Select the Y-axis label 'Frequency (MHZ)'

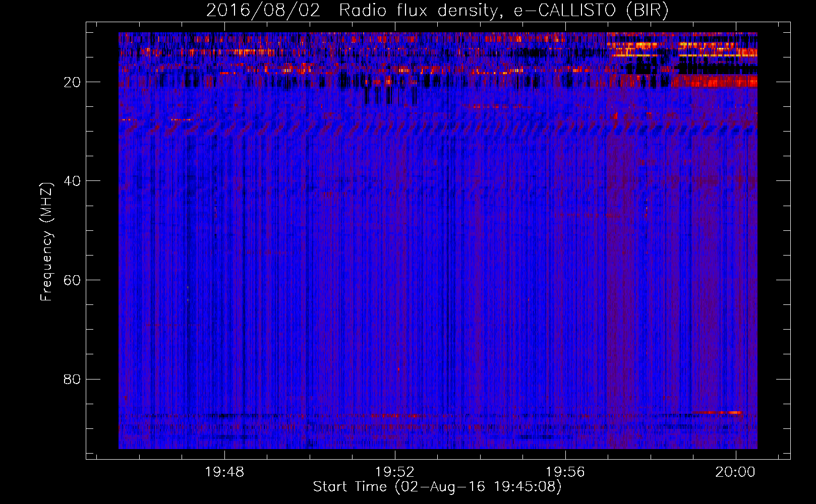[46, 242]
